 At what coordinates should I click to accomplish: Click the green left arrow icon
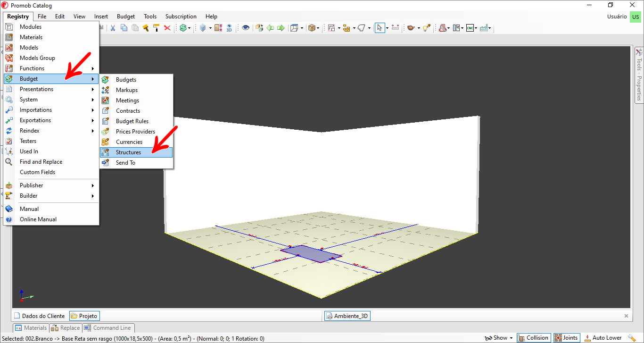270,28
